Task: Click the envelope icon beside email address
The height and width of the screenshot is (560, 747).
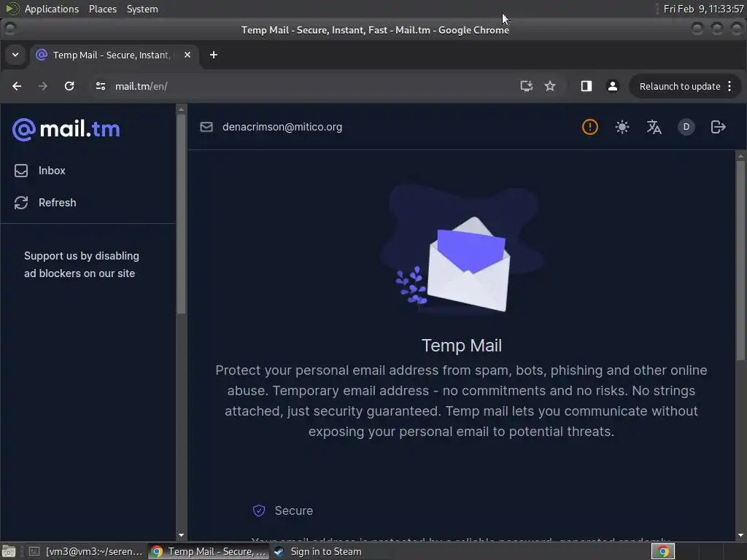Action: 206,127
